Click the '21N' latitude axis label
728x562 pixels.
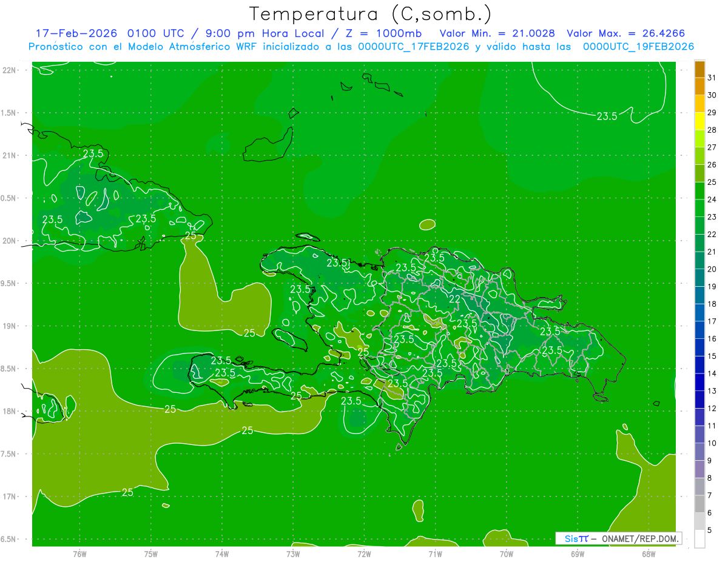(x=10, y=155)
